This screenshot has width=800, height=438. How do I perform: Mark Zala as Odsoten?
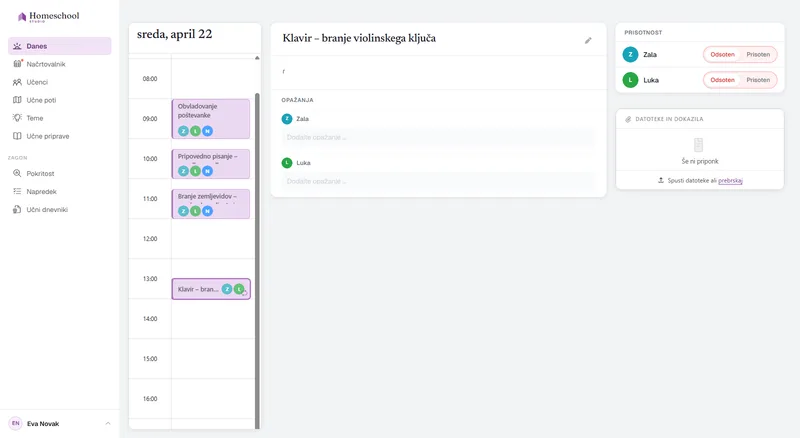(x=722, y=55)
